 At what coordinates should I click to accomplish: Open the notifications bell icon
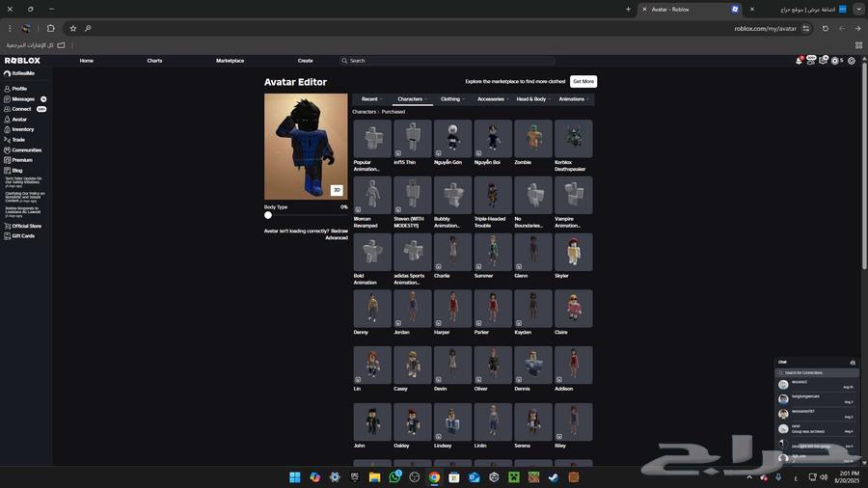tap(799, 61)
